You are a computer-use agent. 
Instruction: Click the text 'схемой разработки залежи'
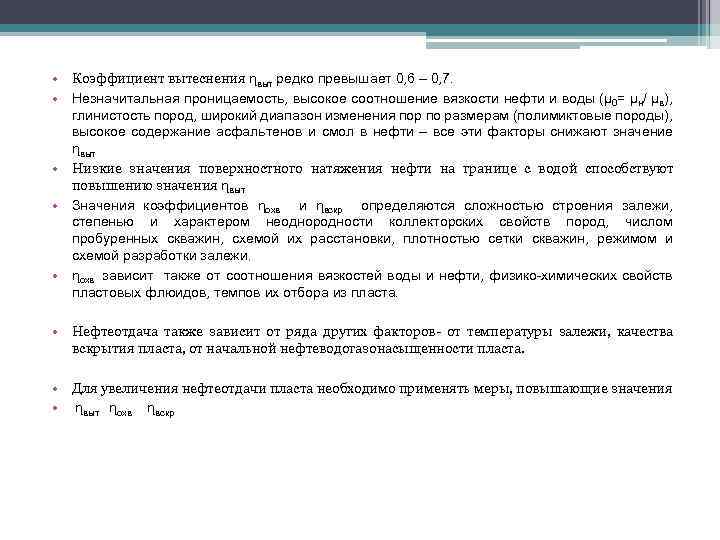[161, 256]
